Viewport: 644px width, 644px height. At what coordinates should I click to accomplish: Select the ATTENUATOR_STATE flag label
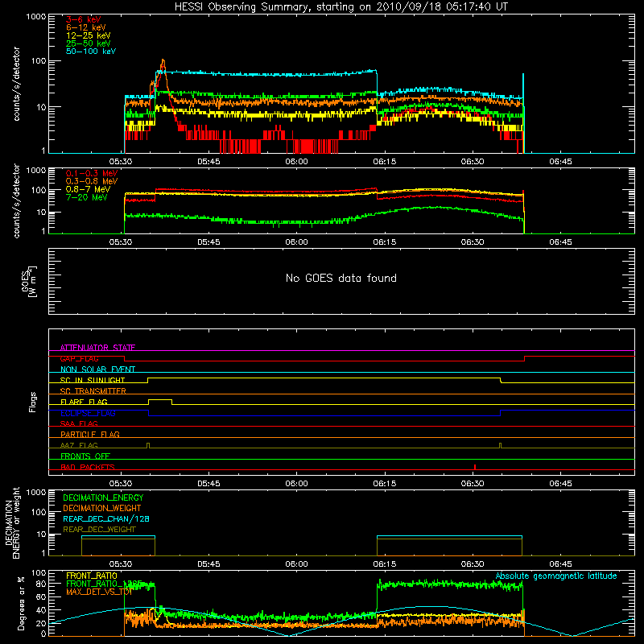pyautogui.click(x=97, y=348)
